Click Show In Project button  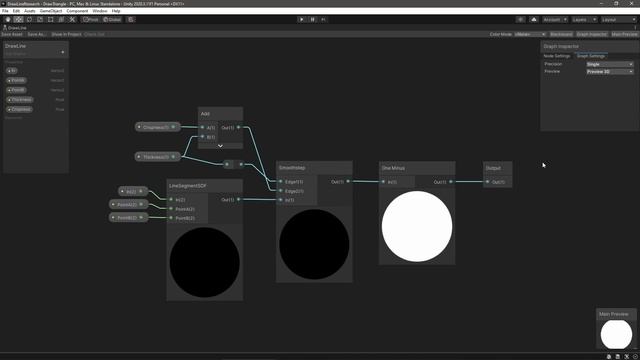(x=66, y=34)
